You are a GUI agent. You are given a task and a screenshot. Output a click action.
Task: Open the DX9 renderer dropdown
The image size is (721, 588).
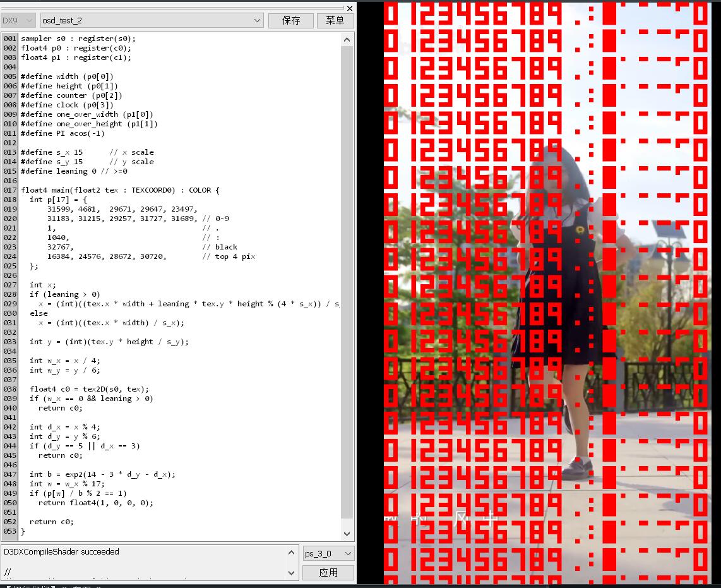pyautogui.click(x=18, y=20)
